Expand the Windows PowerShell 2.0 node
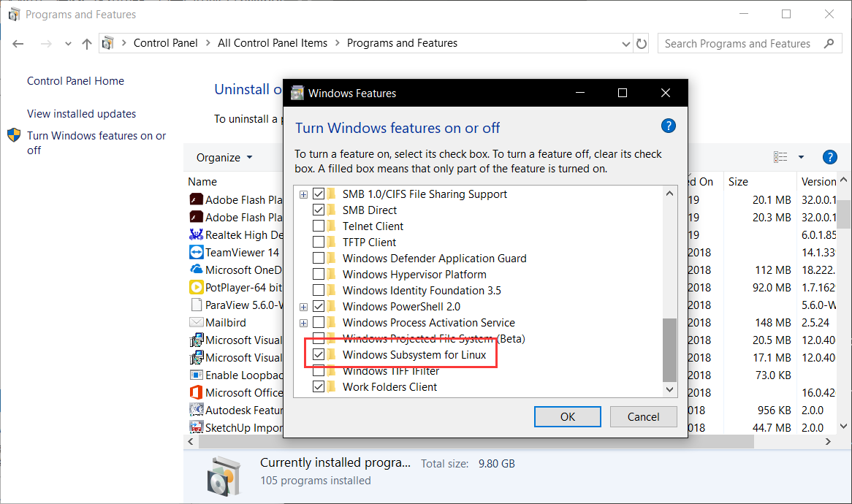Image resolution: width=852 pixels, height=504 pixels. click(303, 306)
